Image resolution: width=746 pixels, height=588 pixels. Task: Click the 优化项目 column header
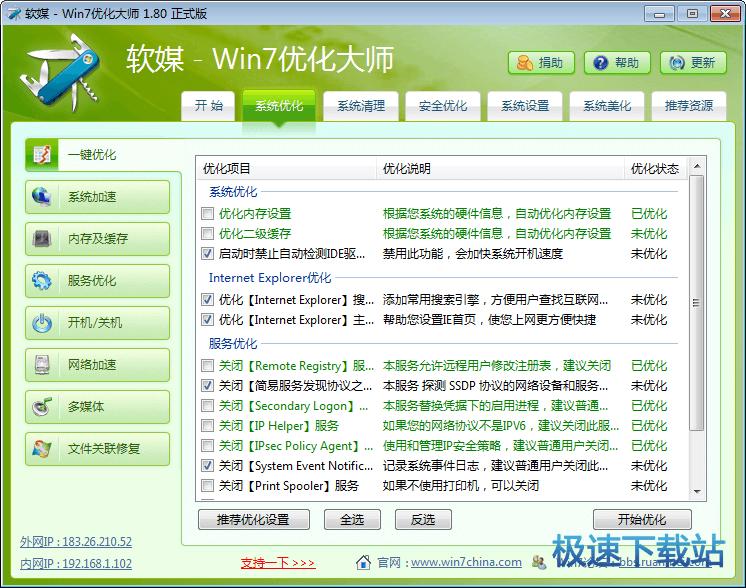(227, 169)
